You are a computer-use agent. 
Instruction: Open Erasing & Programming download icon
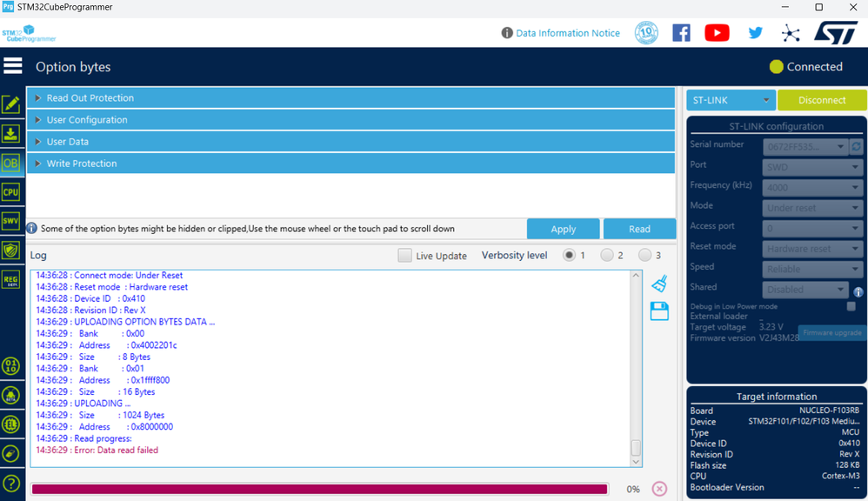coord(10,133)
